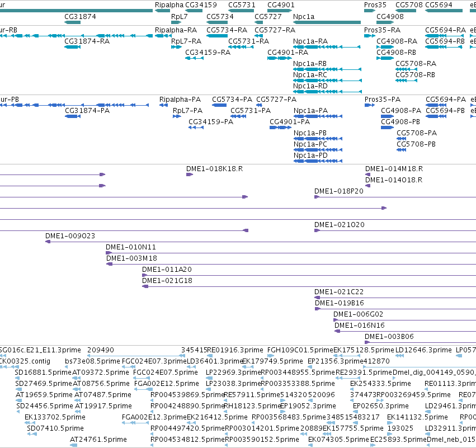
Task: Select the Ripalpha-PA protein label
Action: coord(180,99)
